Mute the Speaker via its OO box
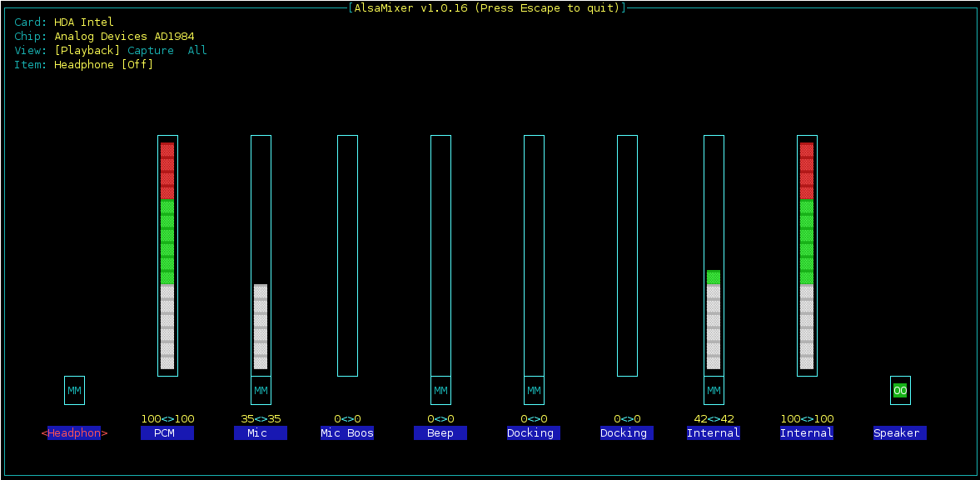Screen dimensions: 980x480 [900, 391]
